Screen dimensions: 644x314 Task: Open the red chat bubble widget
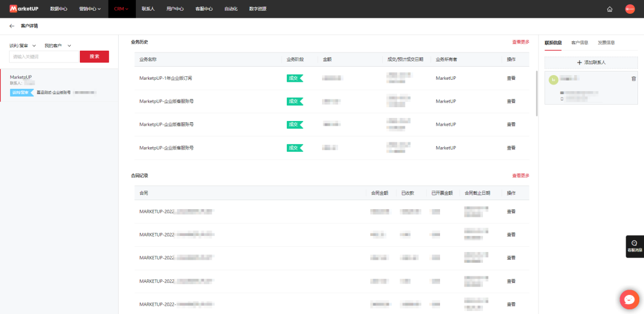click(x=629, y=299)
